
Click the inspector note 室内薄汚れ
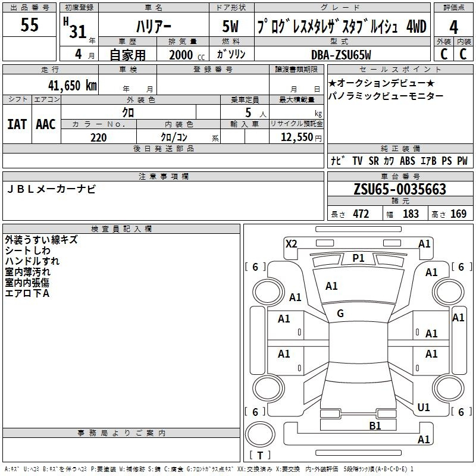(27, 272)
